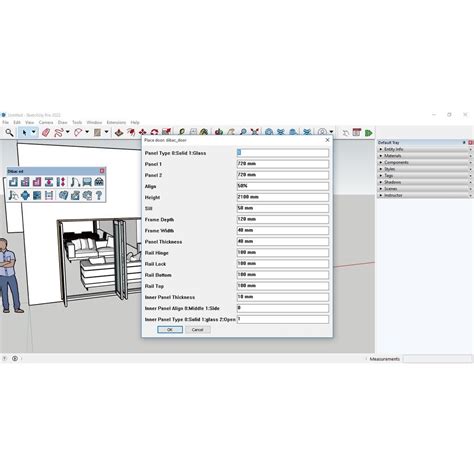Expand the Materials tray panel

click(x=425, y=156)
